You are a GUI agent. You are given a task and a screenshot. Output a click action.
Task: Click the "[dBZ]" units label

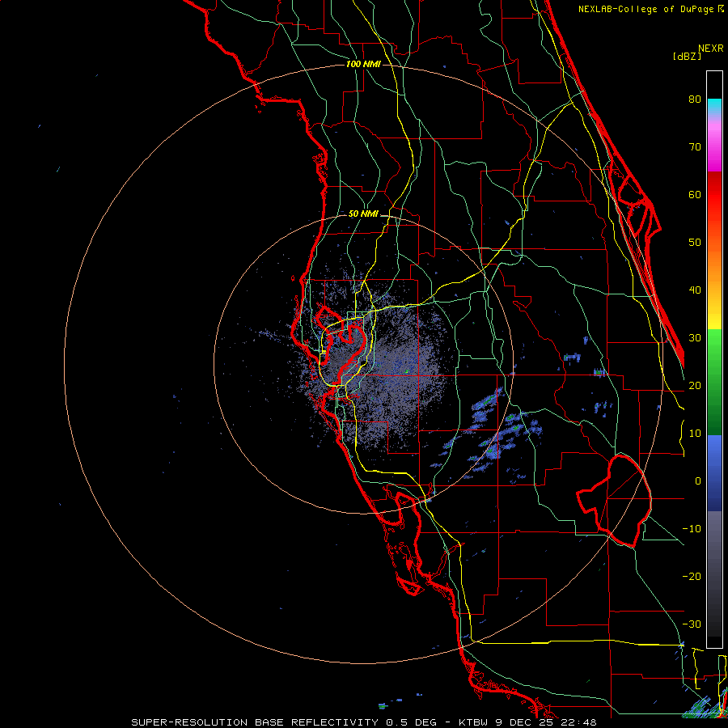coord(687,57)
